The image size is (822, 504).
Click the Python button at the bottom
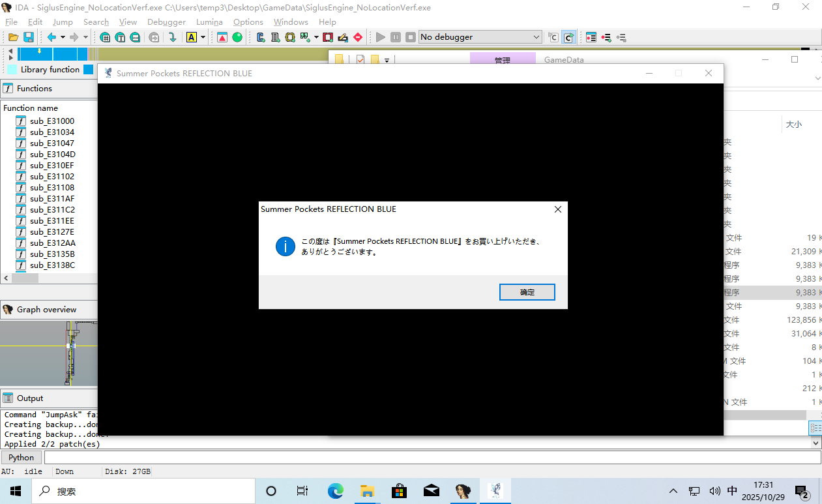tap(22, 458)
